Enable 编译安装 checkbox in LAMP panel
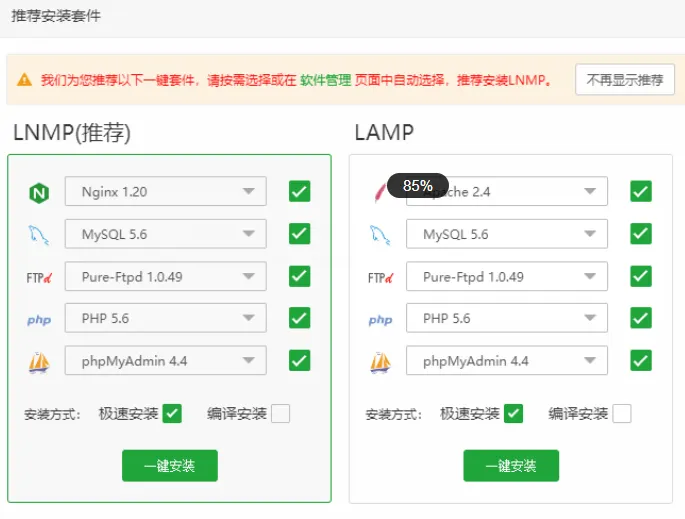 point(622,413)
